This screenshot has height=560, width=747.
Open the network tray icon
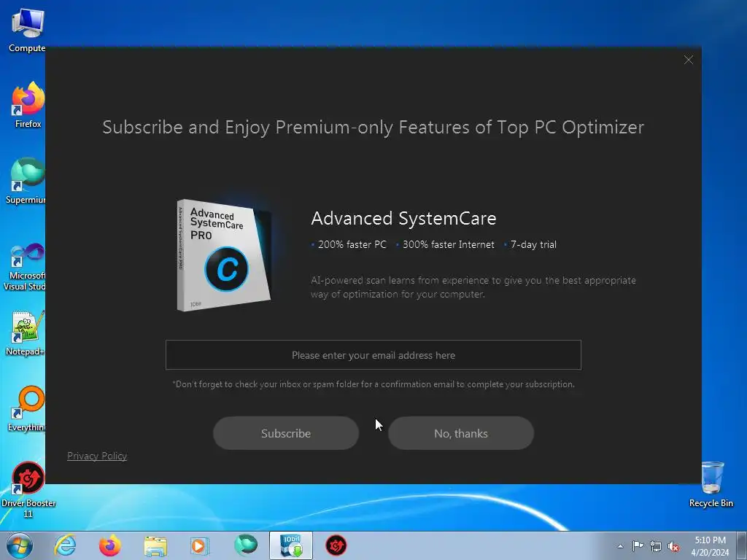coord(656,546)
